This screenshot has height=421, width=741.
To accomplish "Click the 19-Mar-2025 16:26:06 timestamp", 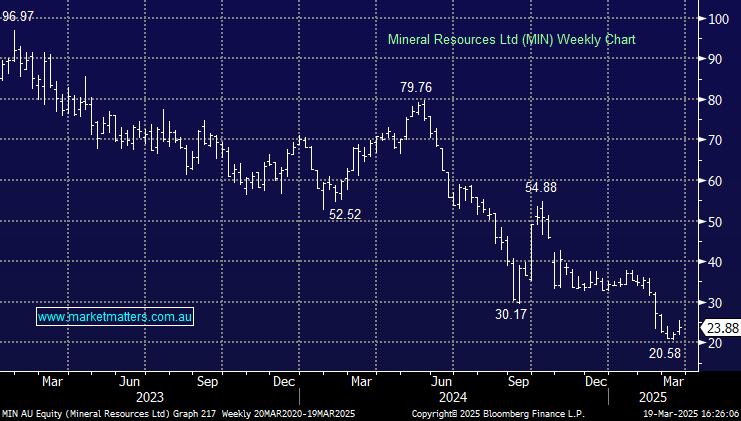I will tap(692, 414).
